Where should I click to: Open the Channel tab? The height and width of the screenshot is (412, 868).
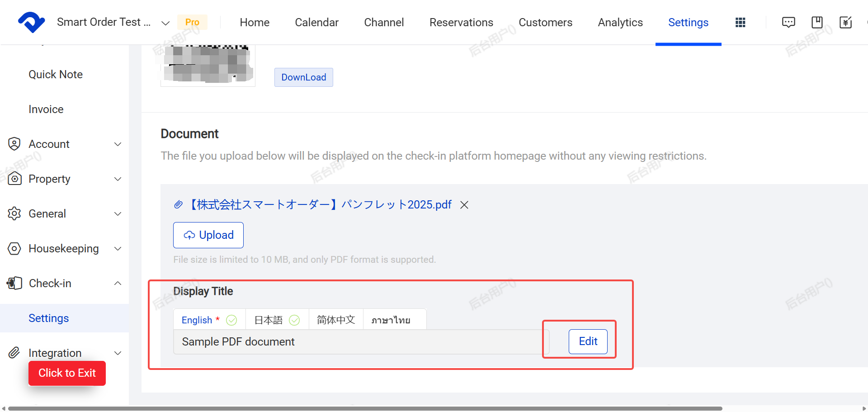(384, 22)
